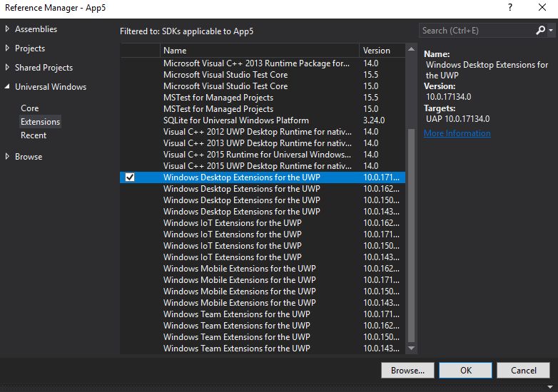Click the vertical scrollbar thumb

point(411,235)
